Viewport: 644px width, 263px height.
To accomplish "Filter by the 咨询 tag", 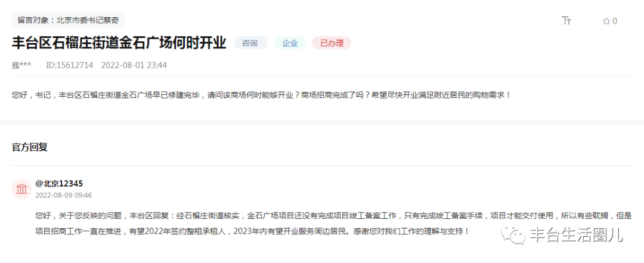I will (x=250, y=43).
